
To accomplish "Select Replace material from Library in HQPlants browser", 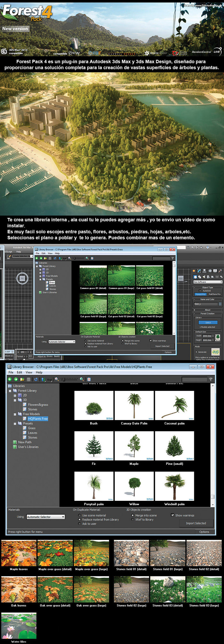I will [x=79, y=520].
